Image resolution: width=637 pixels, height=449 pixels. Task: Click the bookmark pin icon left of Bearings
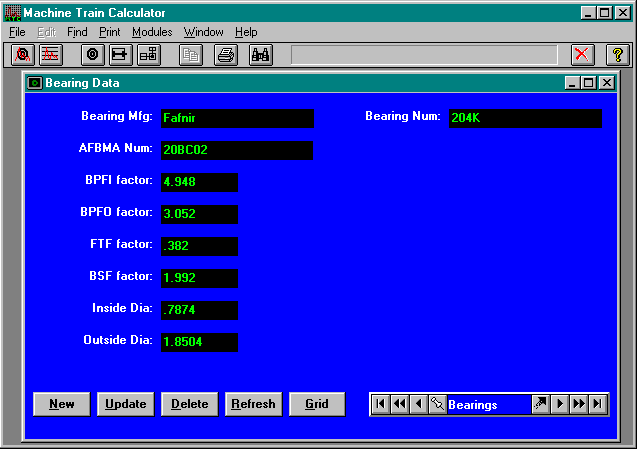pyautogui.click(x=438, y=404)
